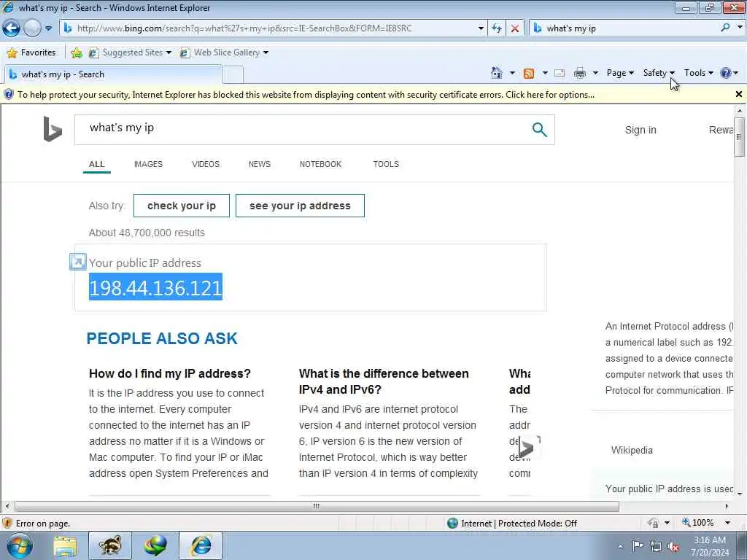This screenshot has width=747, height=560.
Task: Click the red Stop loading icon
Action: (515, 28)
